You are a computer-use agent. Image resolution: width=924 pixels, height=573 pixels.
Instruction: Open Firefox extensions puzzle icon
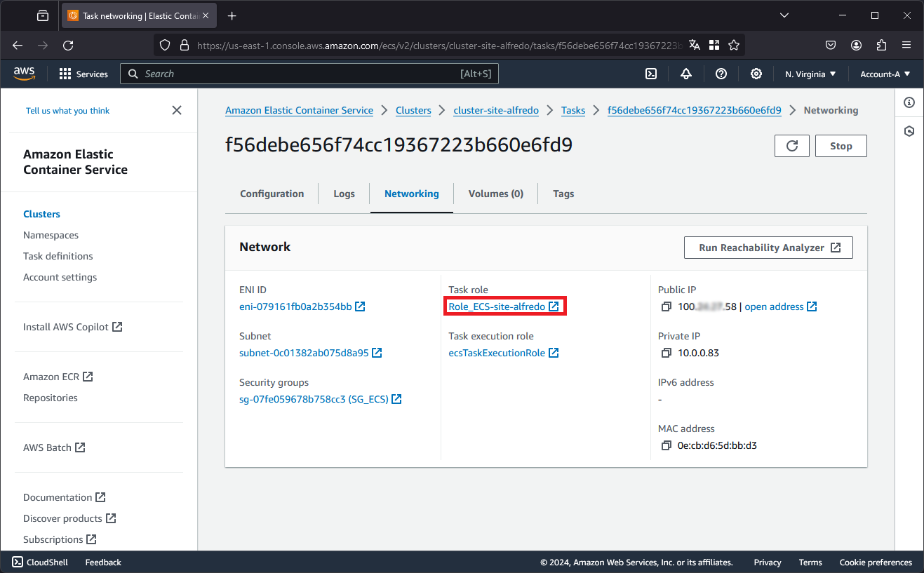(x=882, y=45)
